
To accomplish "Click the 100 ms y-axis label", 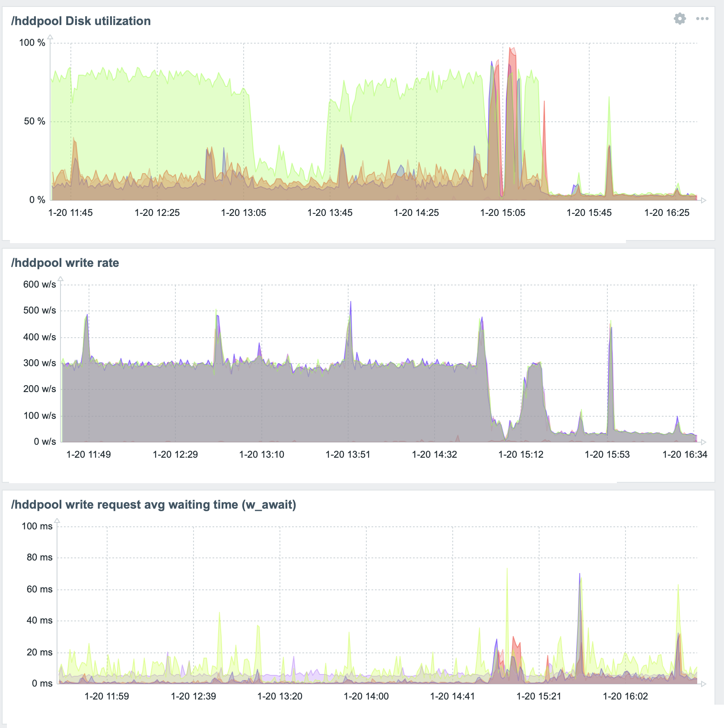I will click(x=37, y=526).
